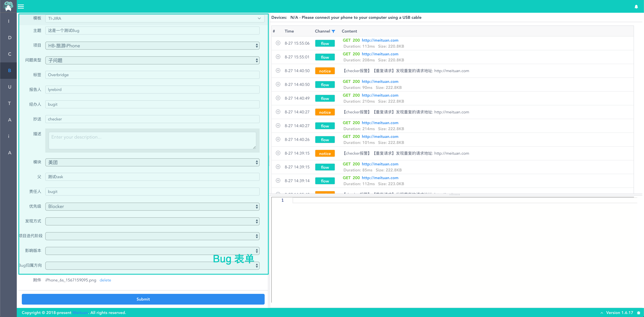Expand footer panel with up chevron

pos(602,313)
